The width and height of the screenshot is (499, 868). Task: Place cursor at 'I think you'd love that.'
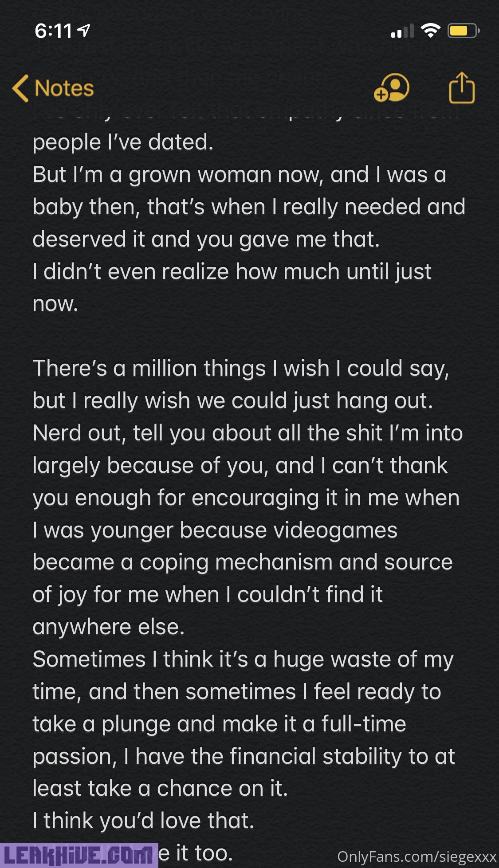click(143, 821)
